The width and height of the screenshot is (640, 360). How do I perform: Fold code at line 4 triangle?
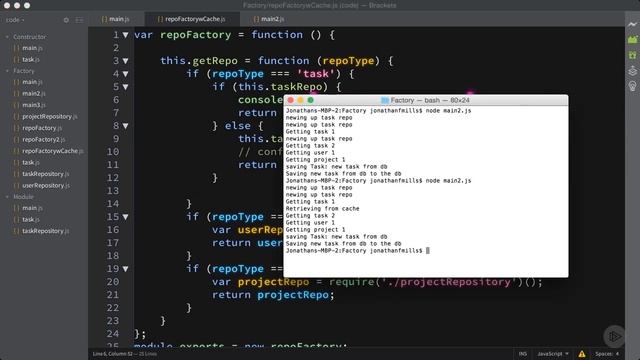click(x=125, y=74)
